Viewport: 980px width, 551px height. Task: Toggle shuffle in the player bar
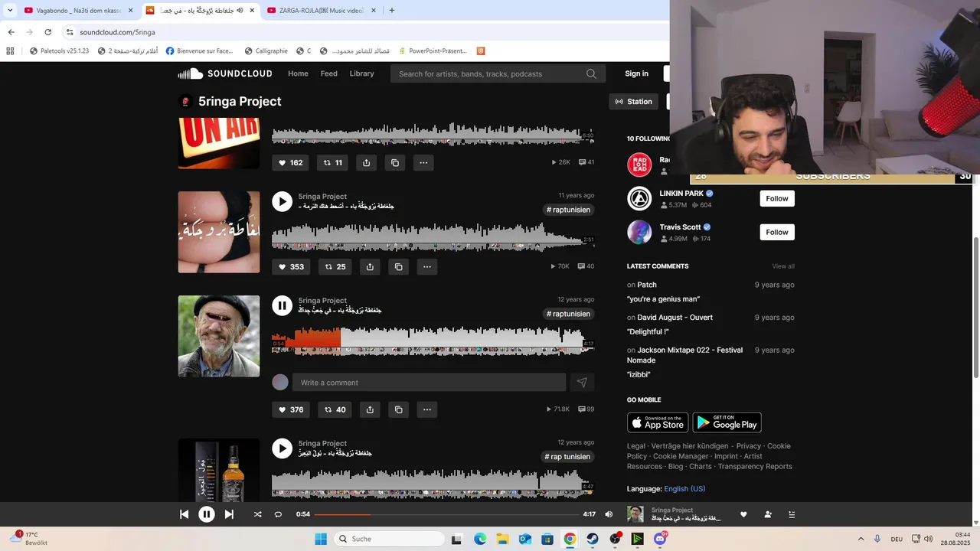pos(257,514)
